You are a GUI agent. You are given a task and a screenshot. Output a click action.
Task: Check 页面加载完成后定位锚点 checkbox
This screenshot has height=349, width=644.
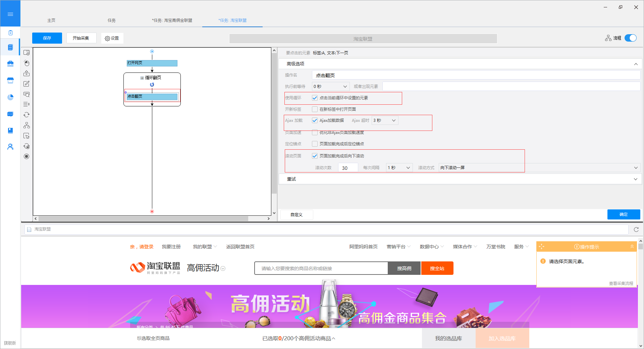315,144
